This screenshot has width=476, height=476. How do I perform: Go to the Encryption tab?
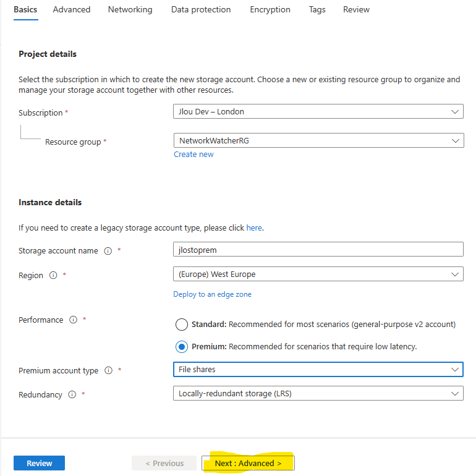270,10
